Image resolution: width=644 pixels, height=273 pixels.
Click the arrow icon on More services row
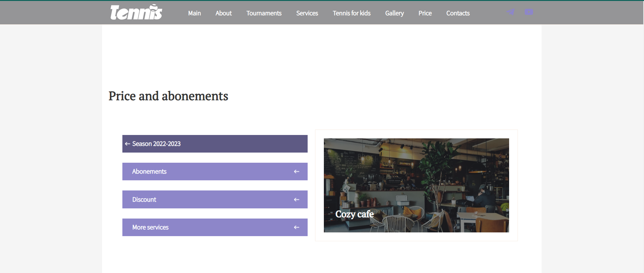point(296,227)
